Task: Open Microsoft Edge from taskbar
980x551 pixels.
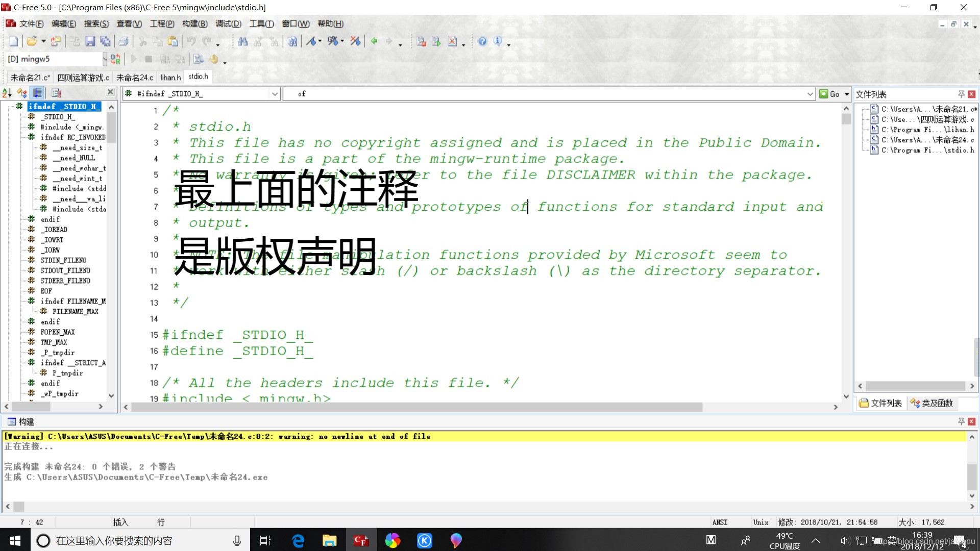Action: 298,541
